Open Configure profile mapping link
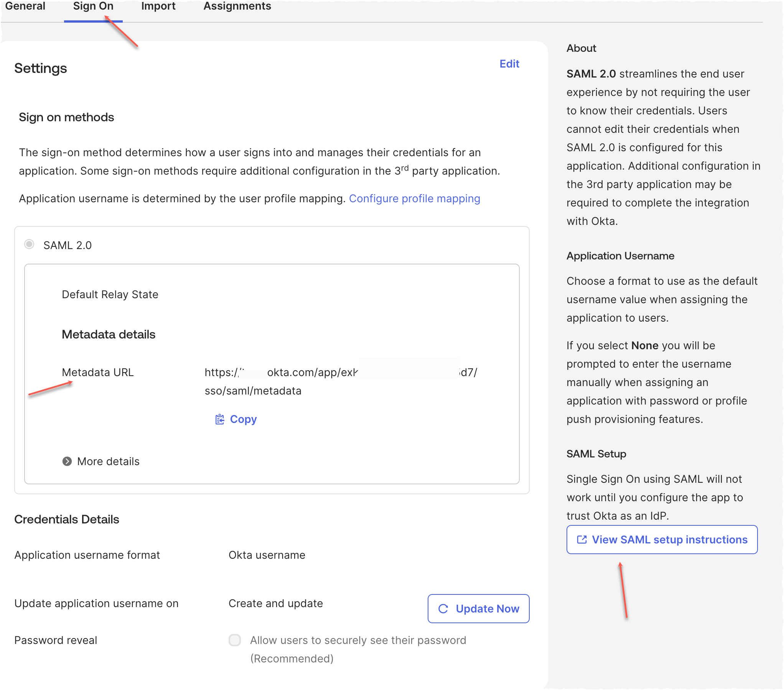The height and width of the screenshot is (690, 784). coord(414,198)
